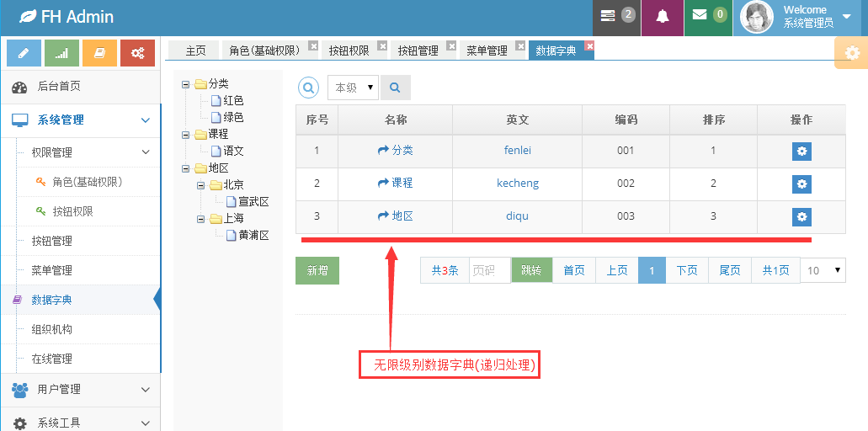This screenshot has height=431, width=868.
Task: Click the blue pencil shortcut button
Action: tap(24, 53)
